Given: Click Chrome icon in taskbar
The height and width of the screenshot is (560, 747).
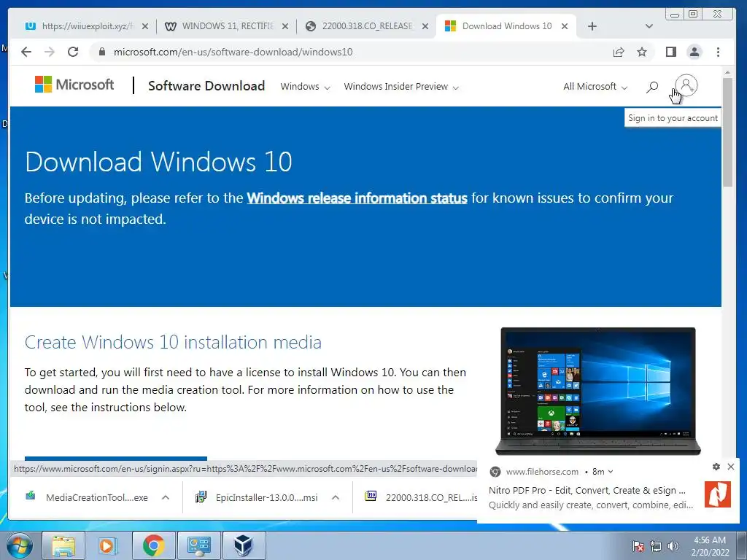Looking at the screenshot, I should point(153,545).
